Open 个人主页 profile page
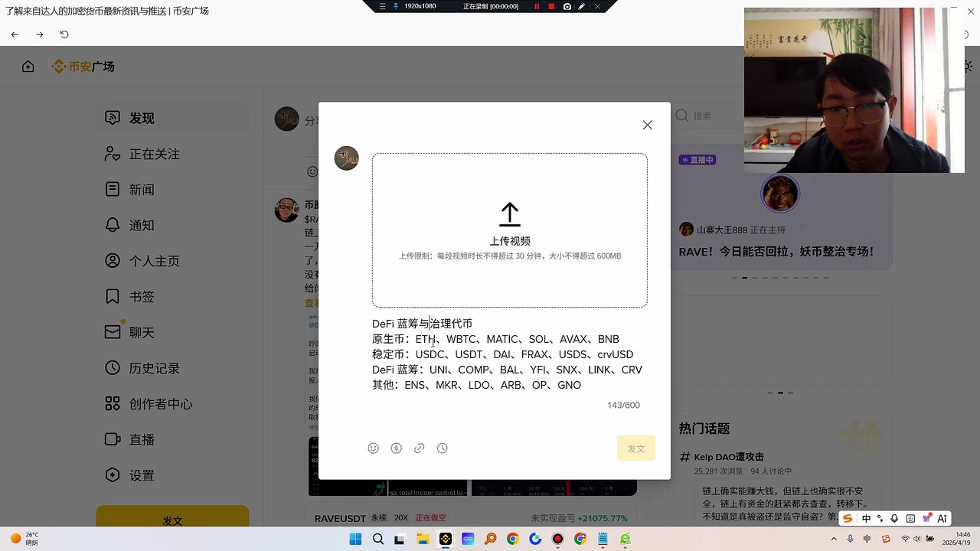Image resolution: width=980 pixels, height=551 pixels. tap(172, 261)
